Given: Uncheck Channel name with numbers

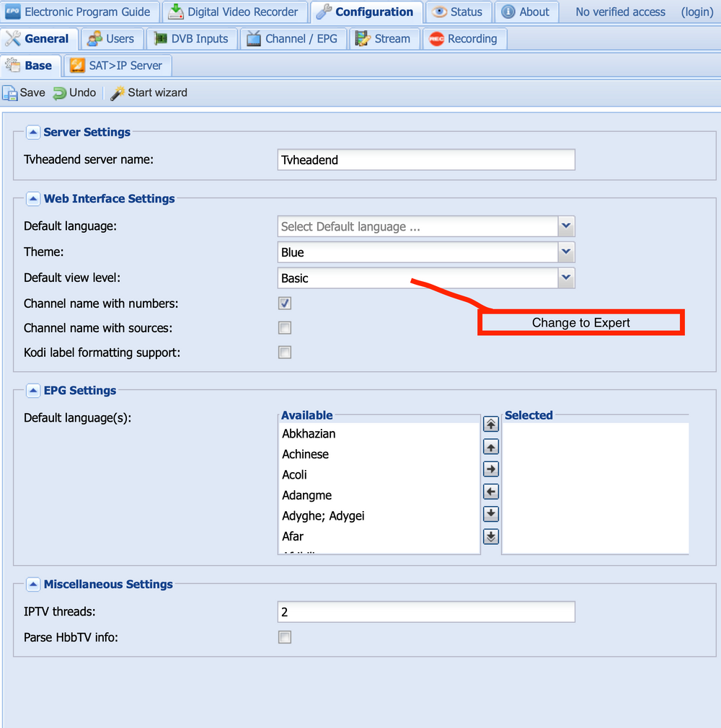Looking at the screenshot, I should click(x=285, y=303).
